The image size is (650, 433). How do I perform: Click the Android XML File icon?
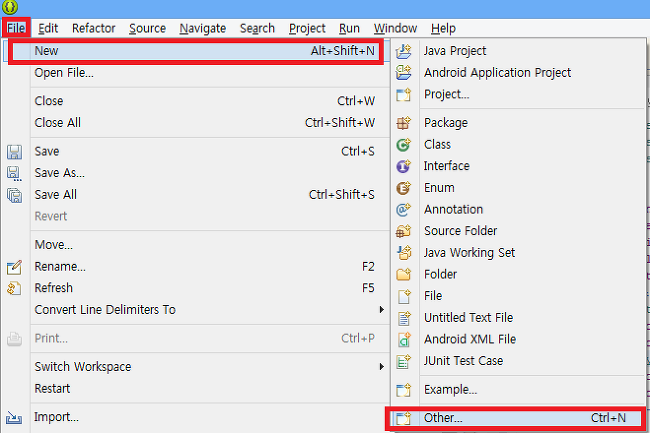pyautogui.click(x=403, y=339)
